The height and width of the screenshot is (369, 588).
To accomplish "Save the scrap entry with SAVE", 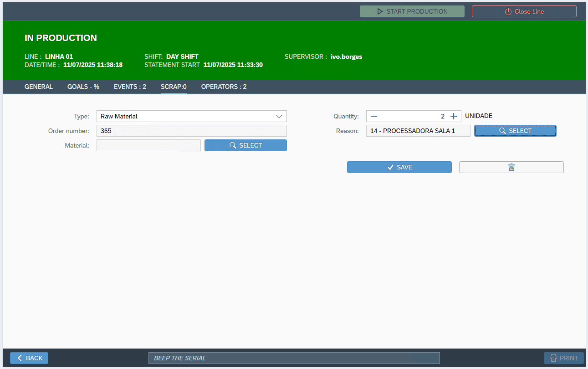I will pos(399,167).
